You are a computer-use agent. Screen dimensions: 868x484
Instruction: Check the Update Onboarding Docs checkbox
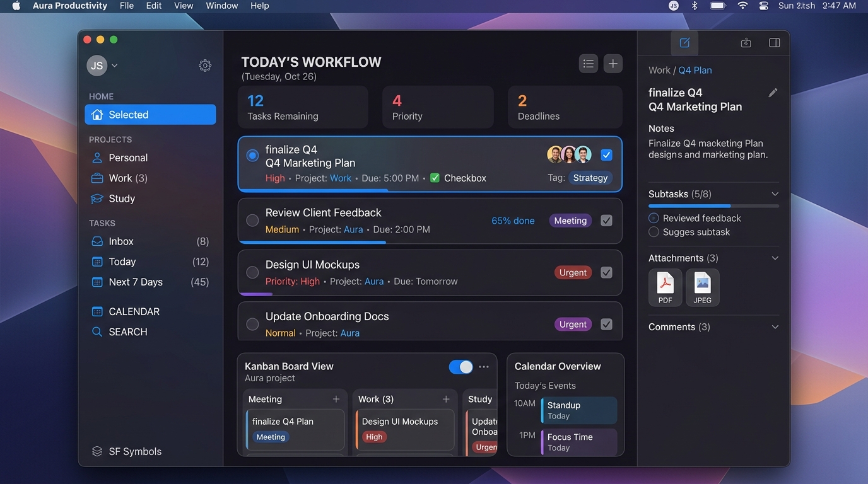click(x=606, y=324)
